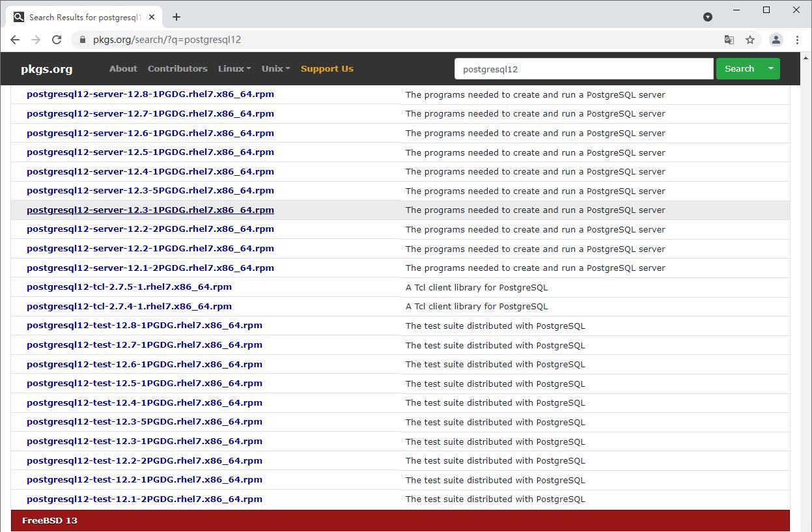Go forward in browser history
Viewport: 812px width, 532px height.
pos(36,40)
